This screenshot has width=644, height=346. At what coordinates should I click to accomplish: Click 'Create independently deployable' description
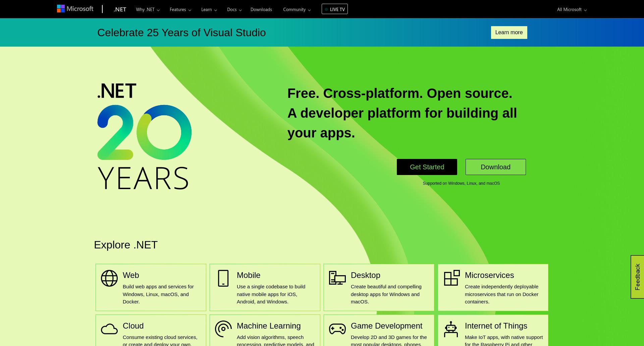(501, 294)
